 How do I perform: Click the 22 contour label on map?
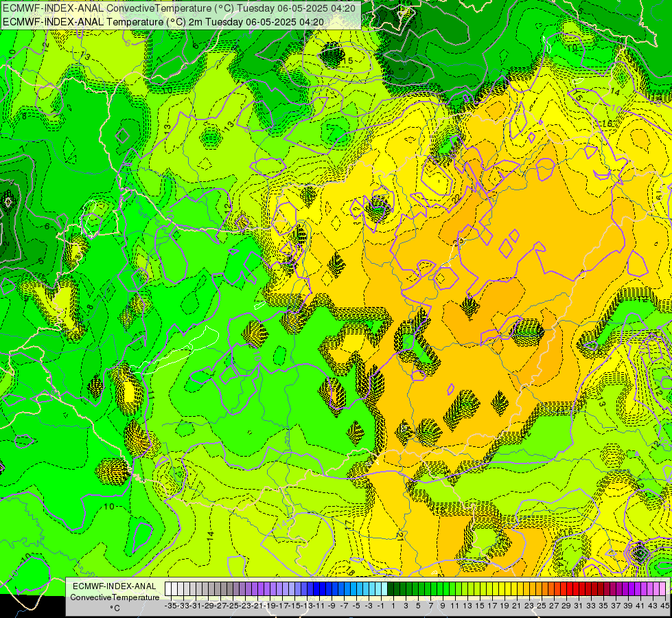point(456,198)
